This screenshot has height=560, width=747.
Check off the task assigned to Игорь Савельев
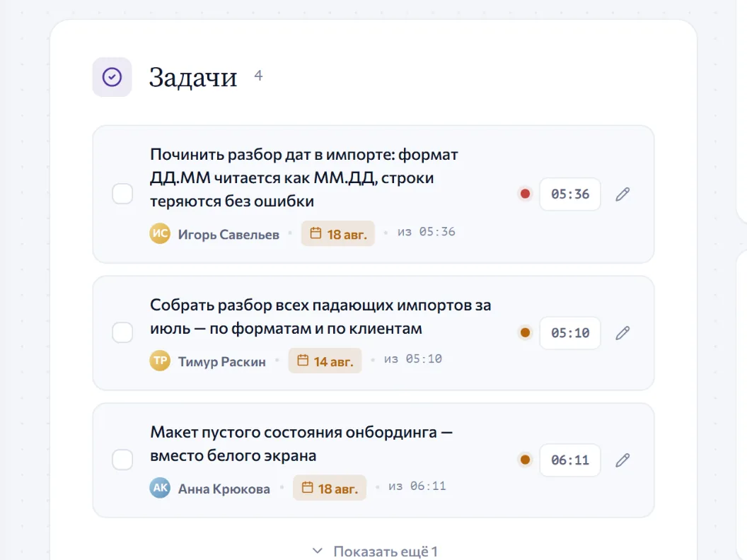(x=122, y=194)
